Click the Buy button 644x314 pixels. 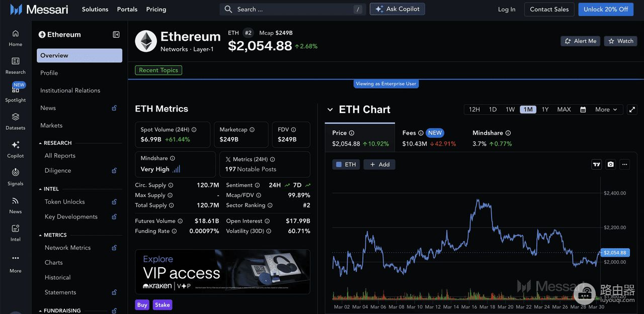(142, 305)
